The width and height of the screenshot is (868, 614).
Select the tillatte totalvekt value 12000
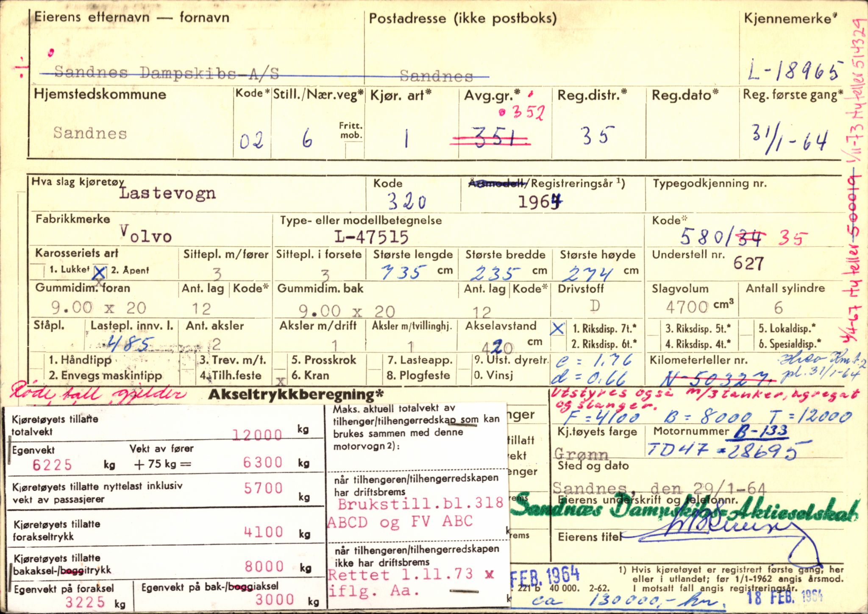(x=257, y=434)
